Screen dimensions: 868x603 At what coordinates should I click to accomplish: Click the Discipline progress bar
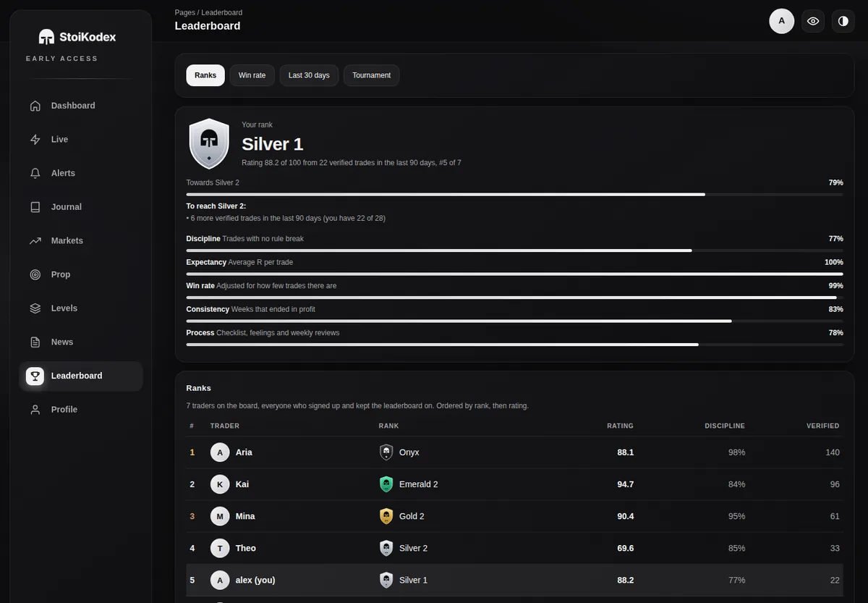coord(514,250)
